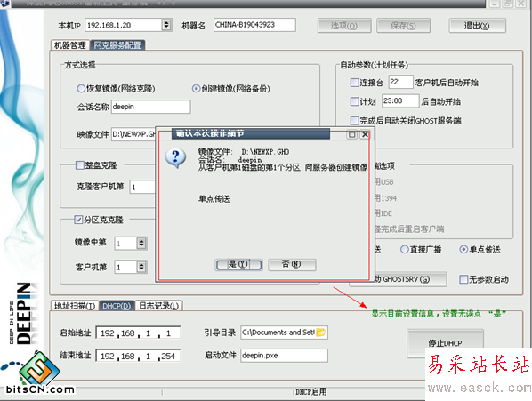Click the 客户机第 value field

pyautogui.click(x=125, y=267)
